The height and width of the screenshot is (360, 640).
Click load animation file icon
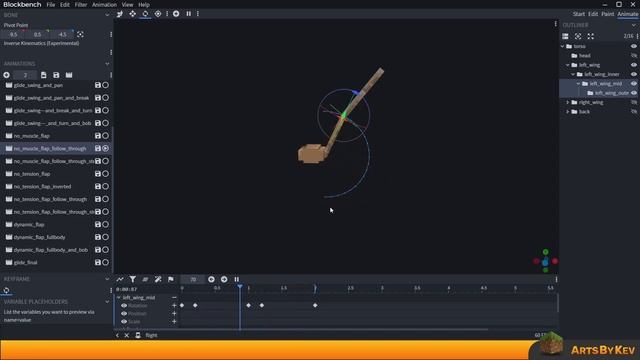[43, 75]
